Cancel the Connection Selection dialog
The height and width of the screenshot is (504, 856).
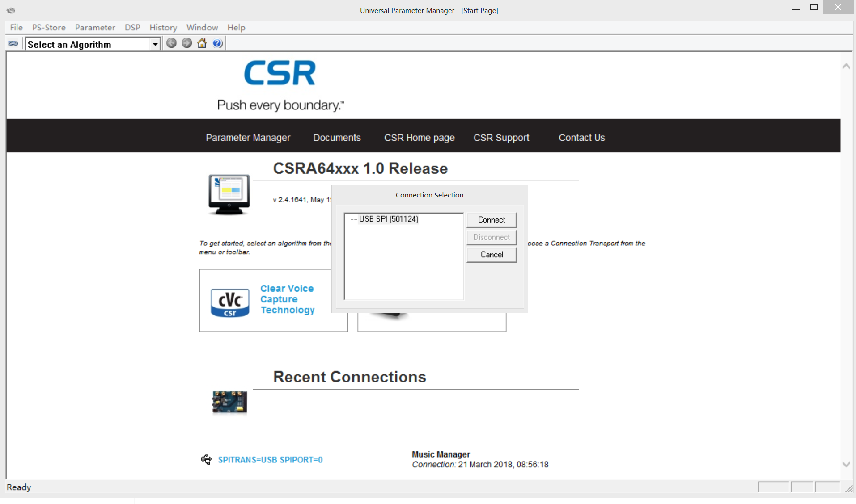(492, 255)
